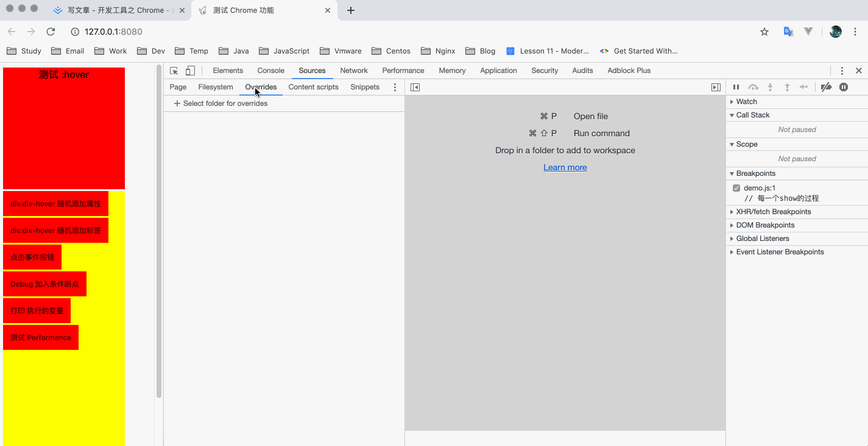Image resolution: width=868 pixels, height=446 pixels.
Task: Click the 测试 Performance page button
Action: (x=41, y=337)
